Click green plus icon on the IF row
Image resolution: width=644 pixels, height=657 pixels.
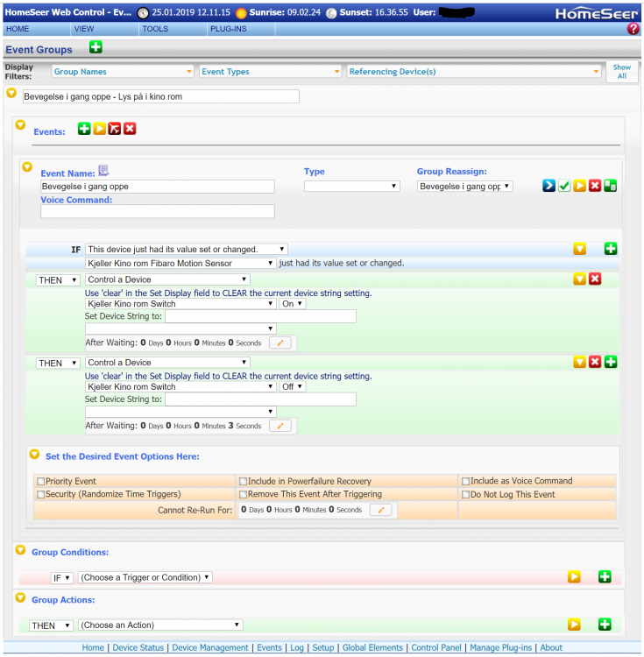(611, 250)
